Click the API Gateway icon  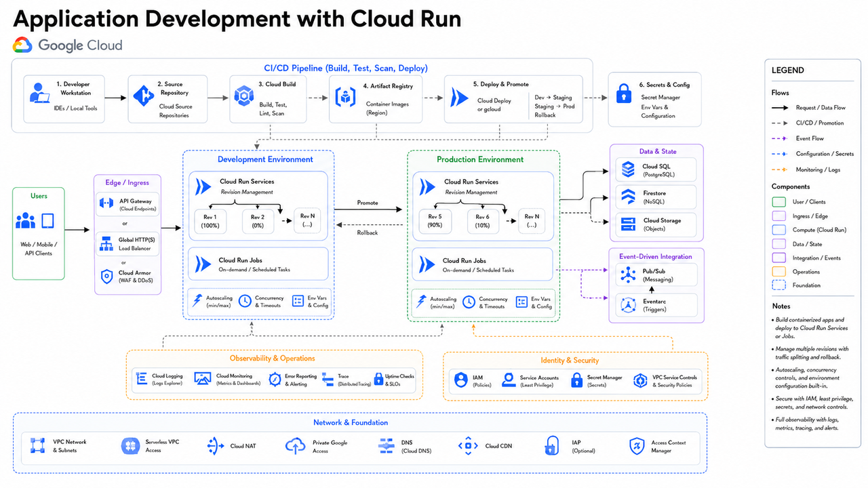[106, 203]
